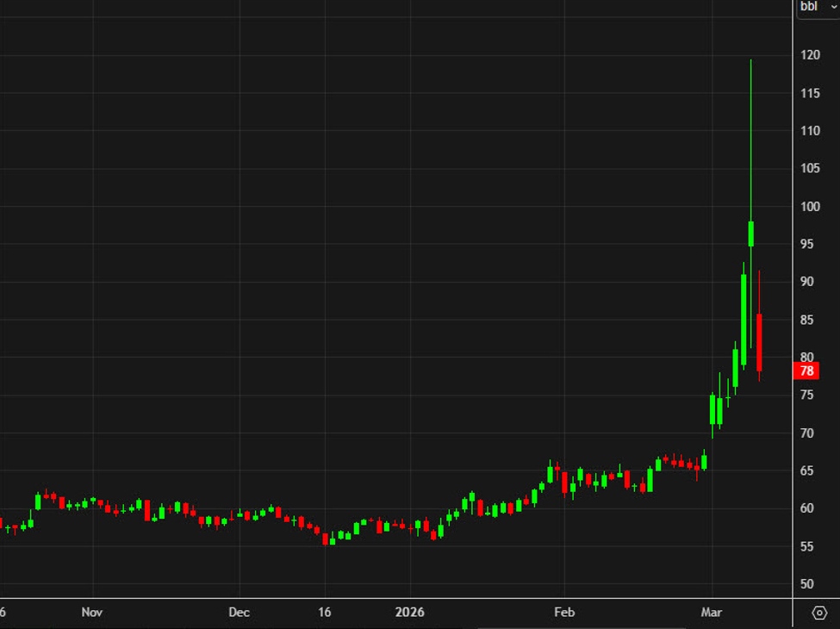This screenshot has width=840, height=629.
Task: Click the Dec label on time axis
Action: point(240,613)
